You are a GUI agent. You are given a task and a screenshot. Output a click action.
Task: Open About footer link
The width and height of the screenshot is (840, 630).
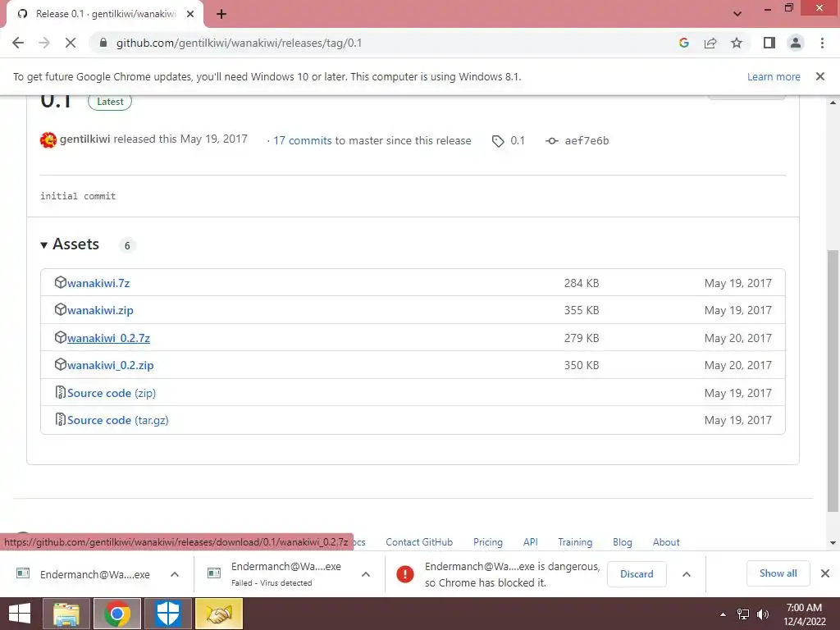pos(666,542)
